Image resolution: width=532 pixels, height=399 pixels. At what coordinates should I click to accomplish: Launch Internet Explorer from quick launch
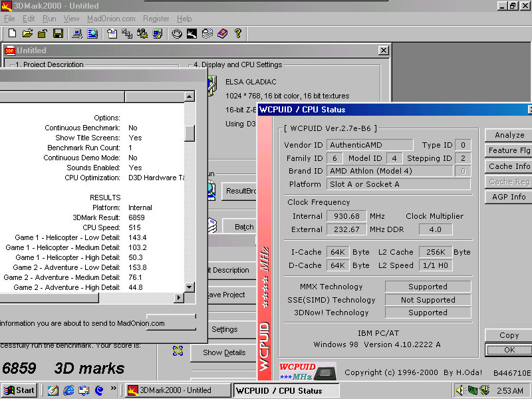[x=68, y=390]
